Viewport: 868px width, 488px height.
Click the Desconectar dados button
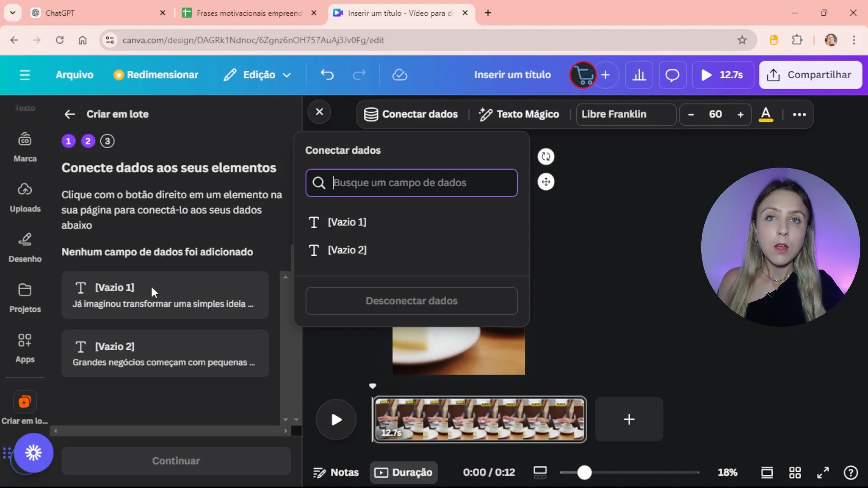412,300
